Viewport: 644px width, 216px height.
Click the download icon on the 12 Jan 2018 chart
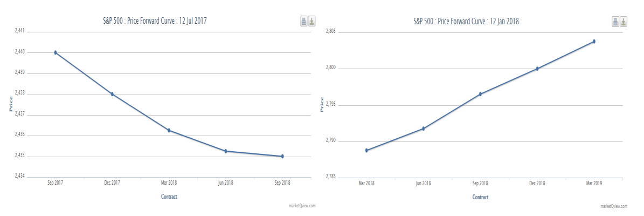(x=624, y=22)
